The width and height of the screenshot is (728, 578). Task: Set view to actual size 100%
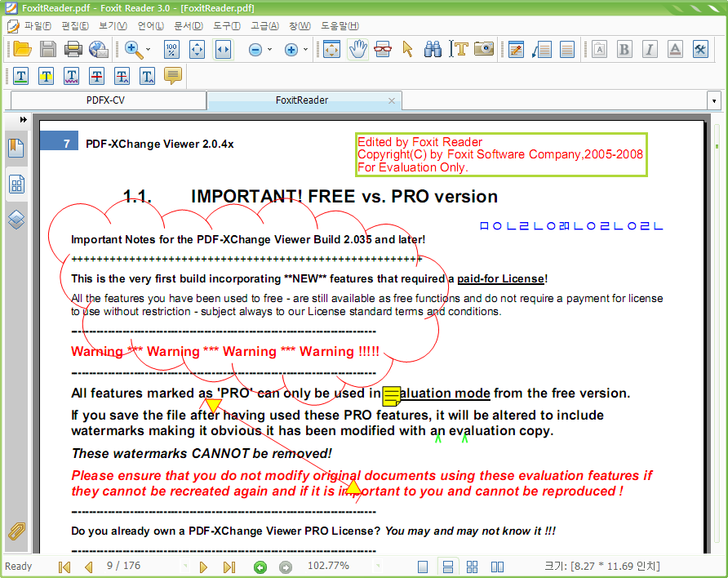pyautogui.click(x=171, y=49)
